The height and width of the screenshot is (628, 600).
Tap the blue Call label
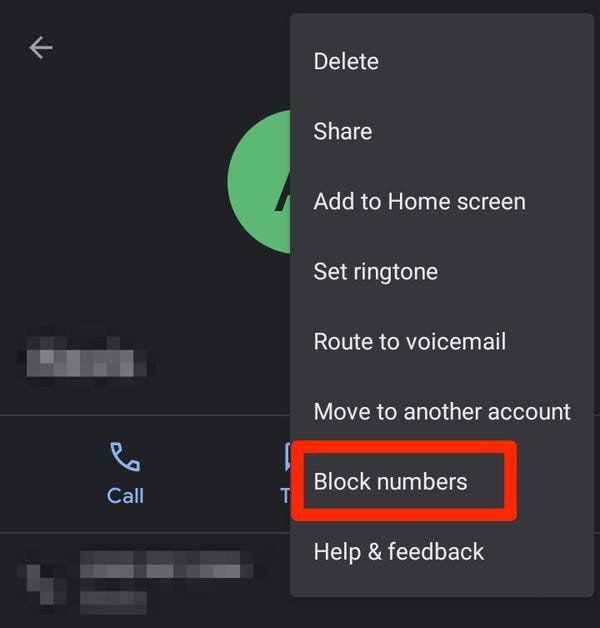coord(125,496)
